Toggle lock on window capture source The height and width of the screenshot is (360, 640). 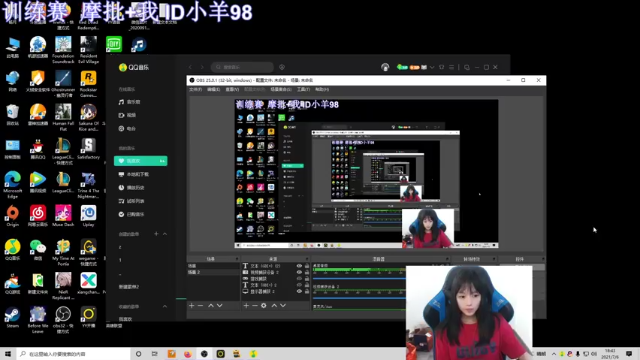coord(307,279)
